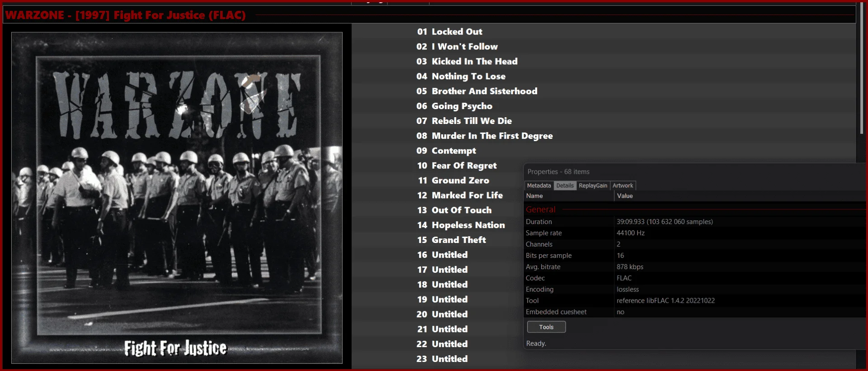Viewport: 868px width, 371px height.
Task: Select the Encoding property row
Action: [694, 290]
